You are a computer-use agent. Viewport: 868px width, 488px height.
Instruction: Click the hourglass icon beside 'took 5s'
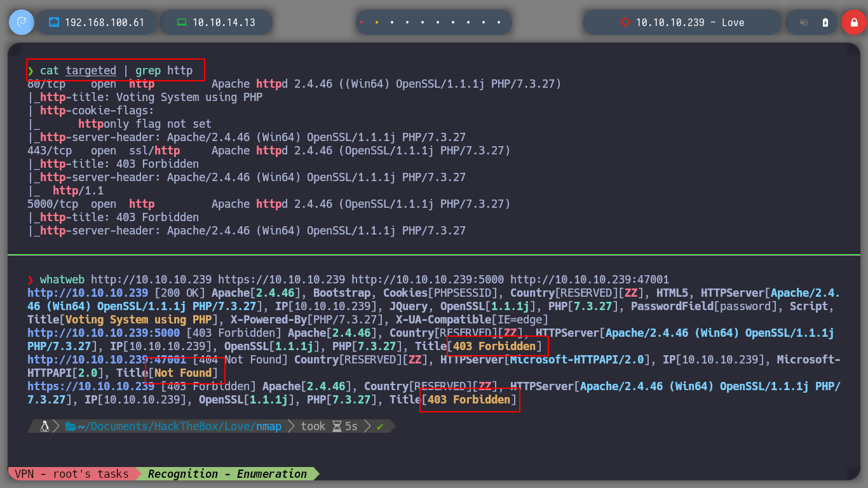(x=337, y=426)
